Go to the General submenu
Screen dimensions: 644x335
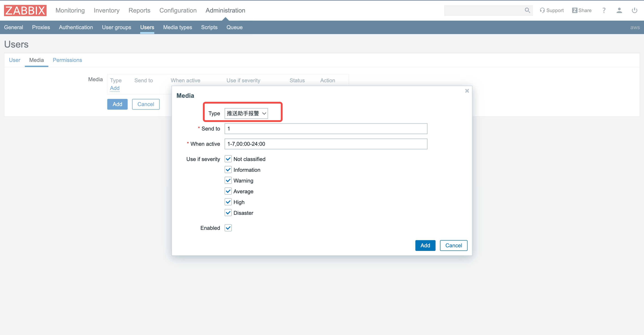point(13,27)
